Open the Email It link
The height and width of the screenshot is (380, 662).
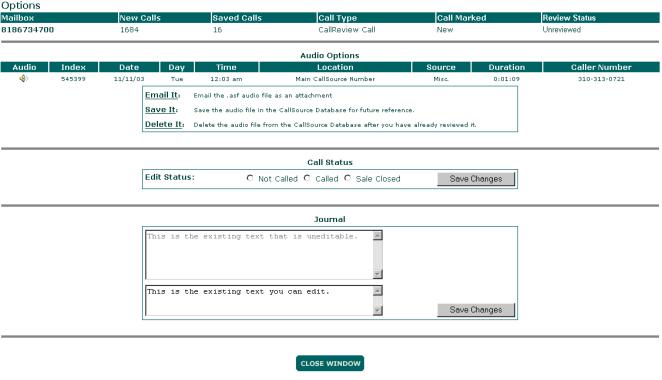pos(163,95)
